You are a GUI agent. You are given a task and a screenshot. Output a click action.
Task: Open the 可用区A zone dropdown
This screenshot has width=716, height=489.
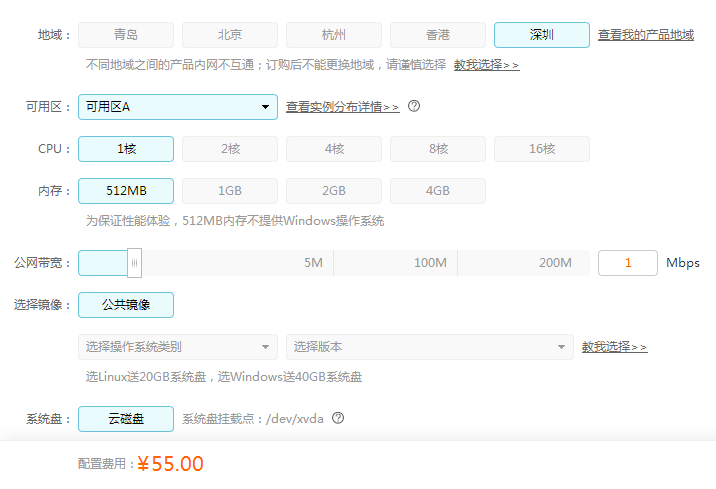pyautogui.click(x=178, y=107)
